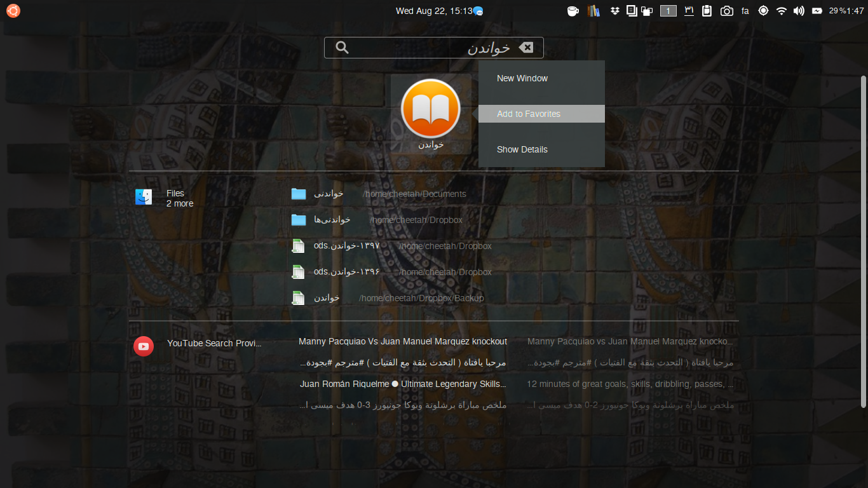The height and width of the screenshot is (488, 868).
Task: Click inside the search input field
Action: pyautogui.click(x=419, y=48)
